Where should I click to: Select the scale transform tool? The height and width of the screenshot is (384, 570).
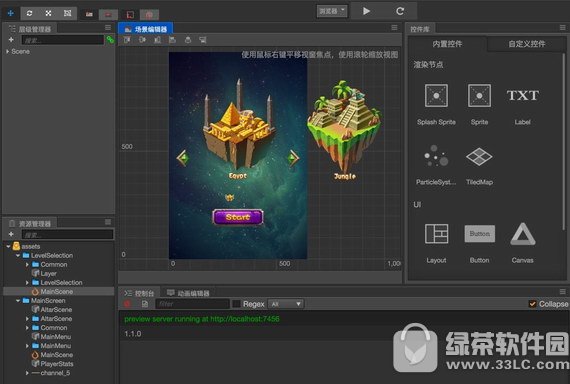click(48, 13)
